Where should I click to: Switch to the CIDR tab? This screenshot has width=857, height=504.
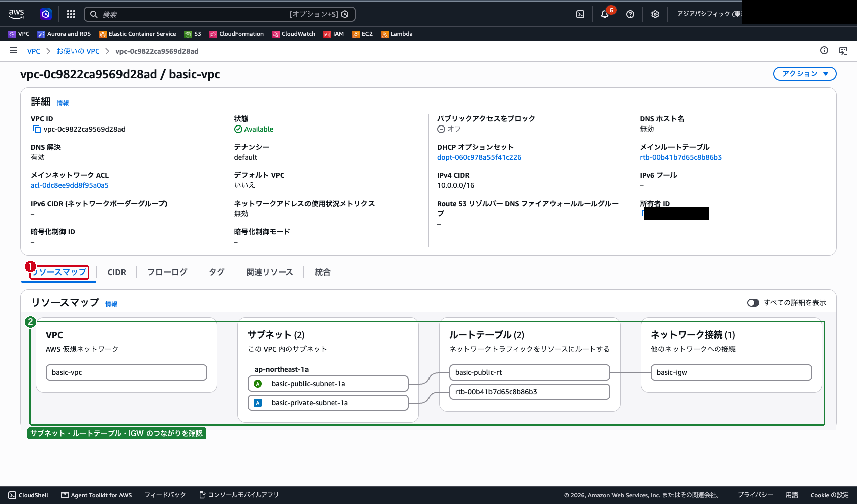click(x=117, y=272)
